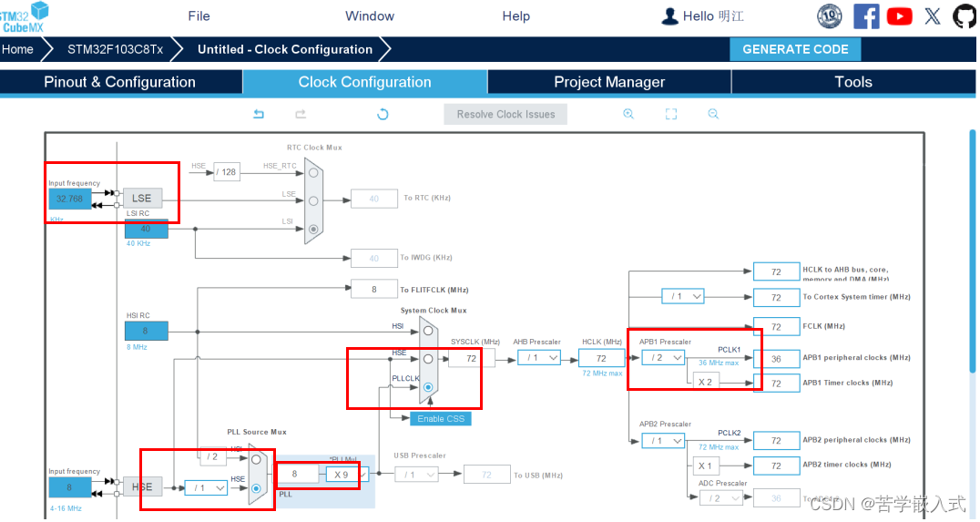Go to Home breadcrumb

[17, 49]
